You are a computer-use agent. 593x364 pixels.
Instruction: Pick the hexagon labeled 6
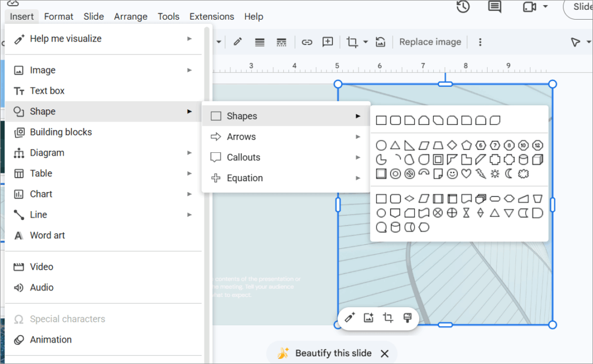[481, 145]
